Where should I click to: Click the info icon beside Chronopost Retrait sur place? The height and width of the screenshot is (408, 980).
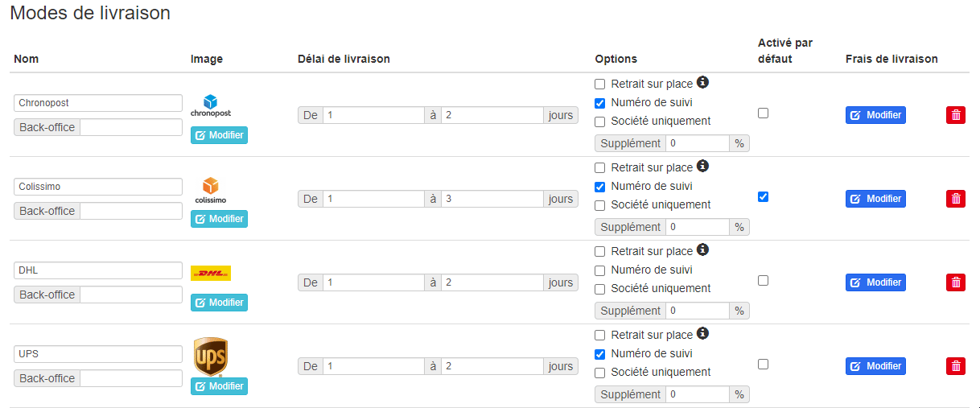702,83
